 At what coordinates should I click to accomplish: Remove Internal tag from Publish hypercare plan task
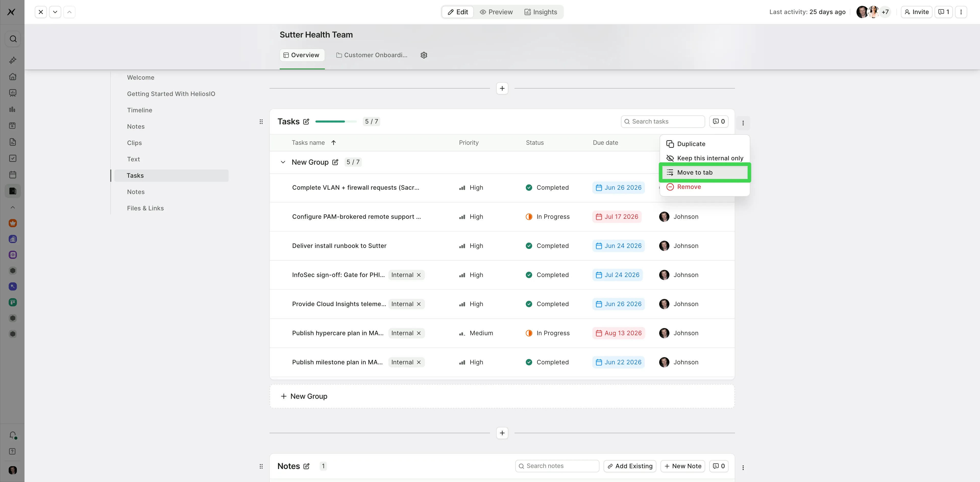[x=419, y=333]
